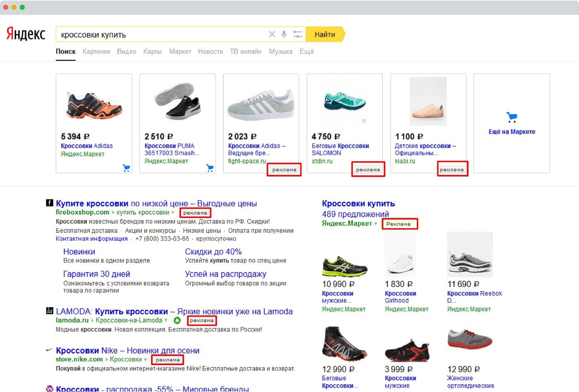579x392 pixels.
Task: Open Reebok sneaker thumbnail 11 690 ₽
Action: coord(470,254)
